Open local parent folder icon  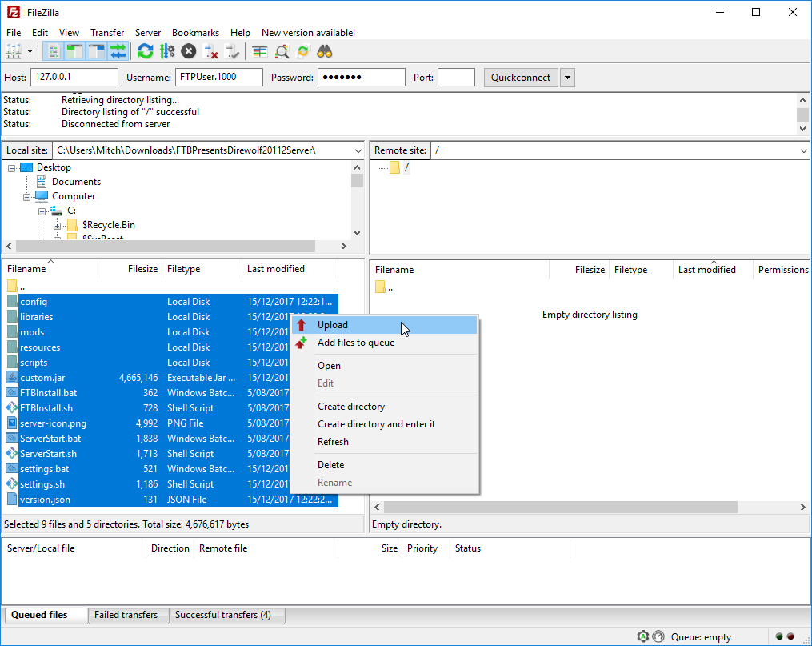coord(12,286)
